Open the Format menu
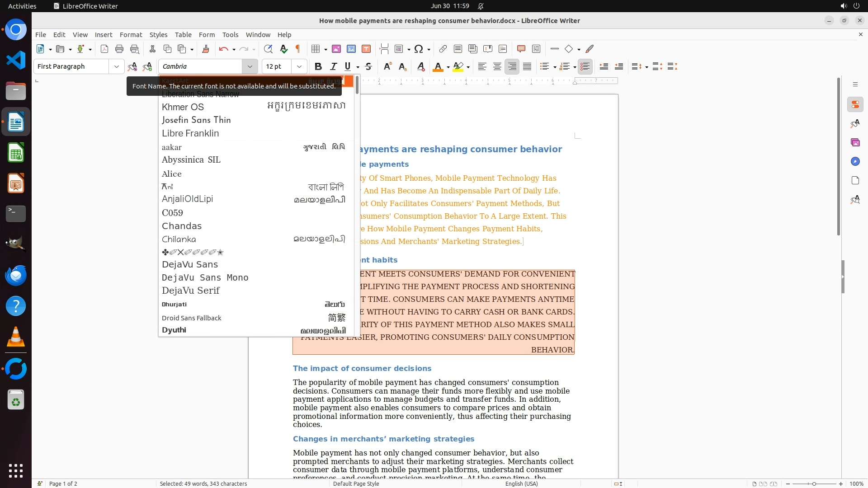The height and width of the screenshot is (488, 868). [131, 34]
